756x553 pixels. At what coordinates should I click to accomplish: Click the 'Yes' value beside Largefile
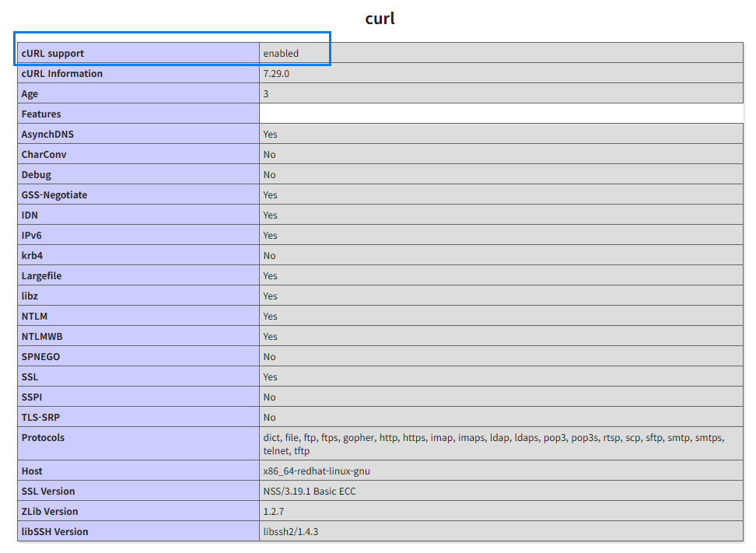[x=270, y=276]
